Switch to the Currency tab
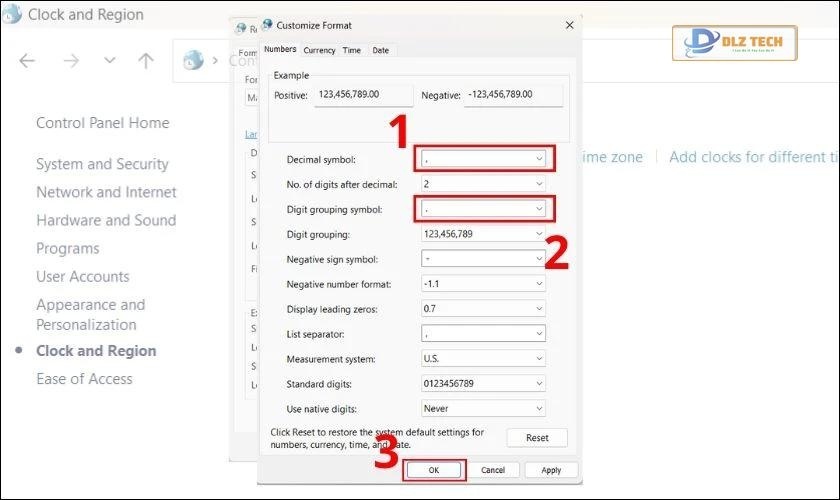 [319, 50]
